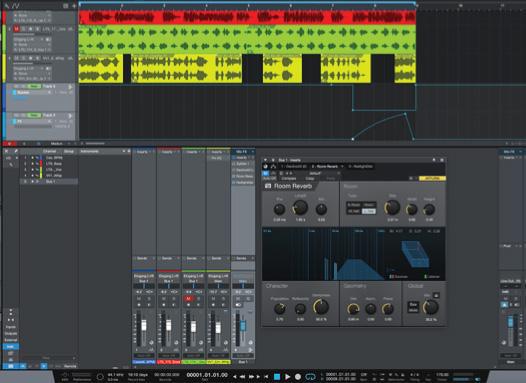Click the Auto: Off button in plugin header
526x383 pixels.
pos(269,178)
